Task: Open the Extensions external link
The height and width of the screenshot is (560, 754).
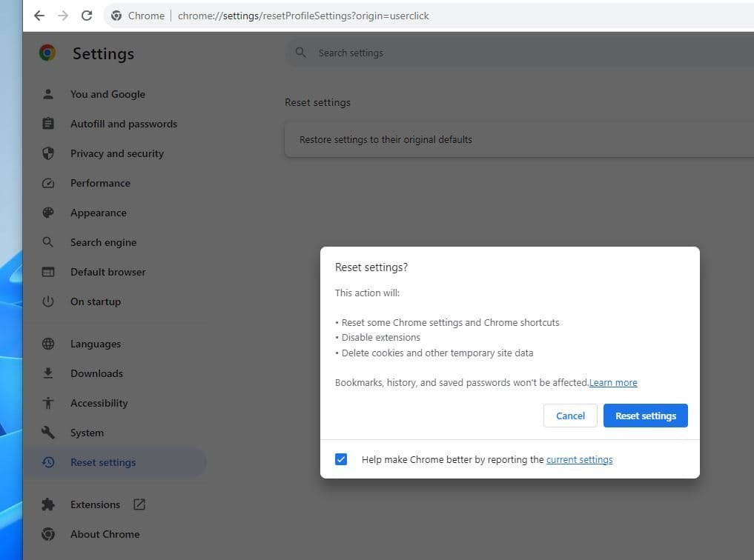Action: pyautogui.click(x=139, y=504)
